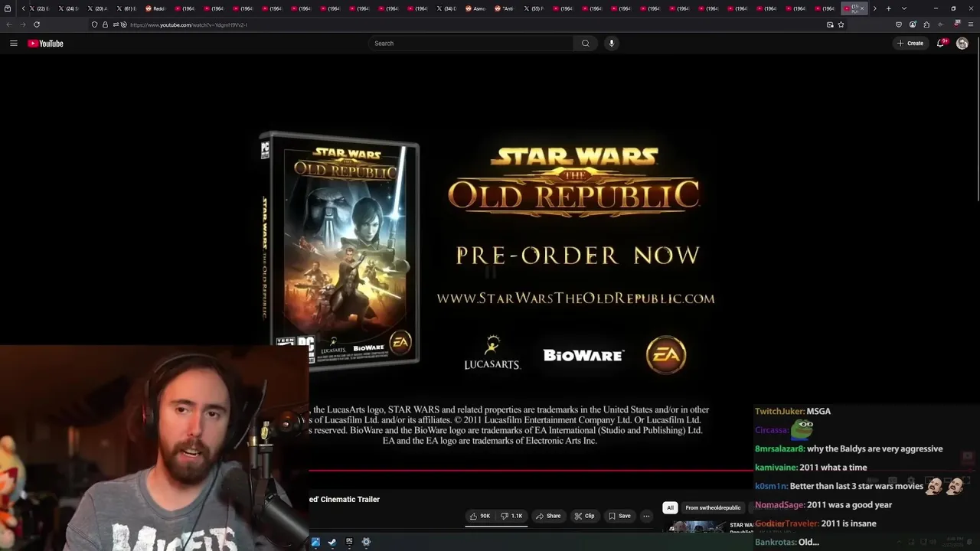
Task: Open the Create menu
Action: pyautogui.click(x=910, y=44)
